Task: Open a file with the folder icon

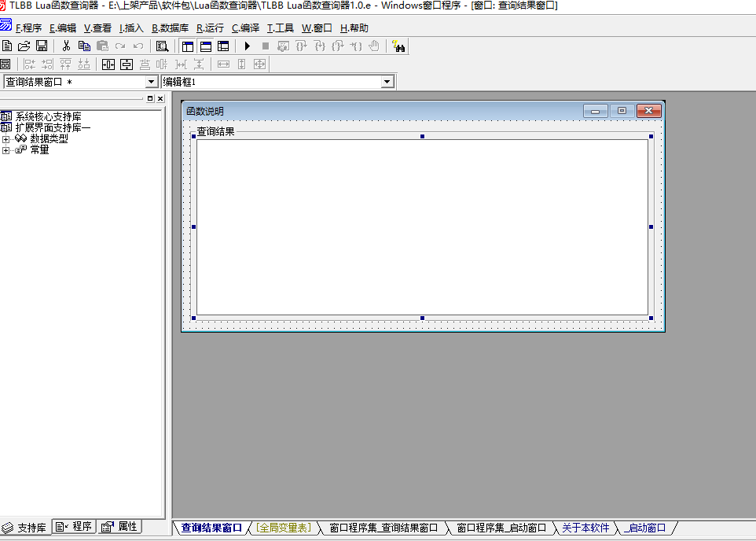Action: (x=24, y=46)
